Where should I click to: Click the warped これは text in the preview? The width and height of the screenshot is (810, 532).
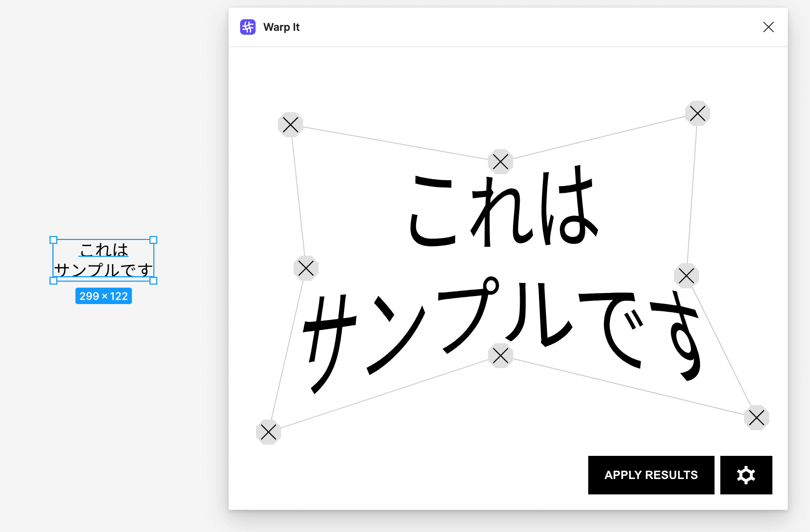pos(501,207)
